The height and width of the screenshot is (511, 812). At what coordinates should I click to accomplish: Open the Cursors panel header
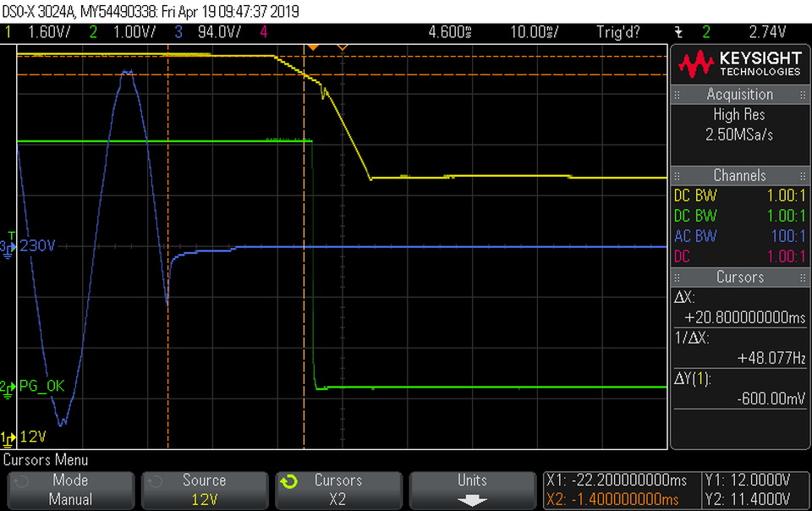click(739, 277)
